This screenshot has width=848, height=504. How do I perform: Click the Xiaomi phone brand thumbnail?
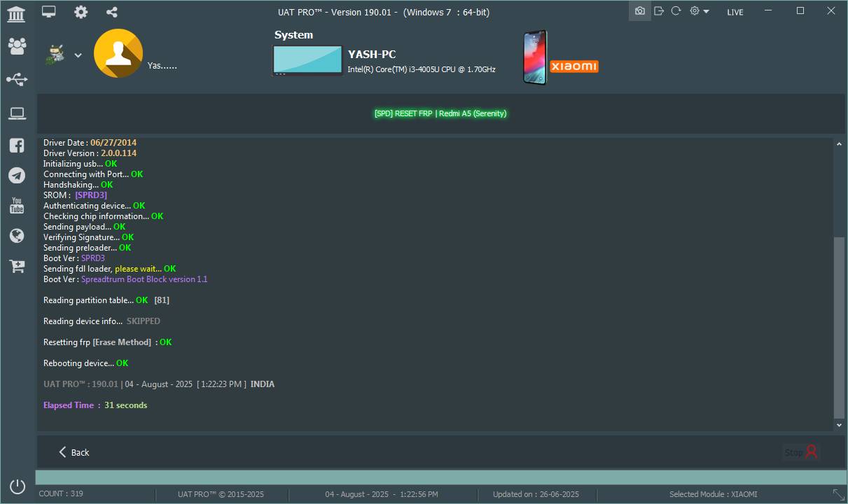pyautogui.click(x=560, y=58)
